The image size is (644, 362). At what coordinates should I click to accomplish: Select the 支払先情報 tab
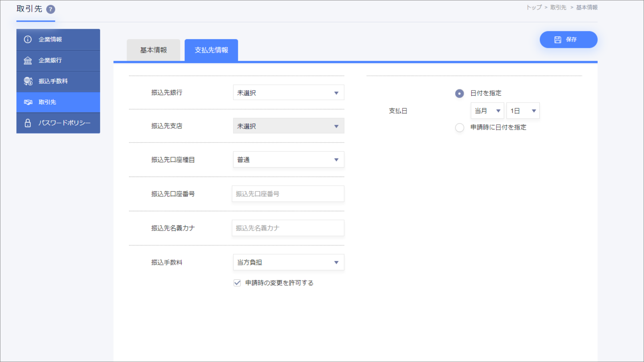(211, 50)
